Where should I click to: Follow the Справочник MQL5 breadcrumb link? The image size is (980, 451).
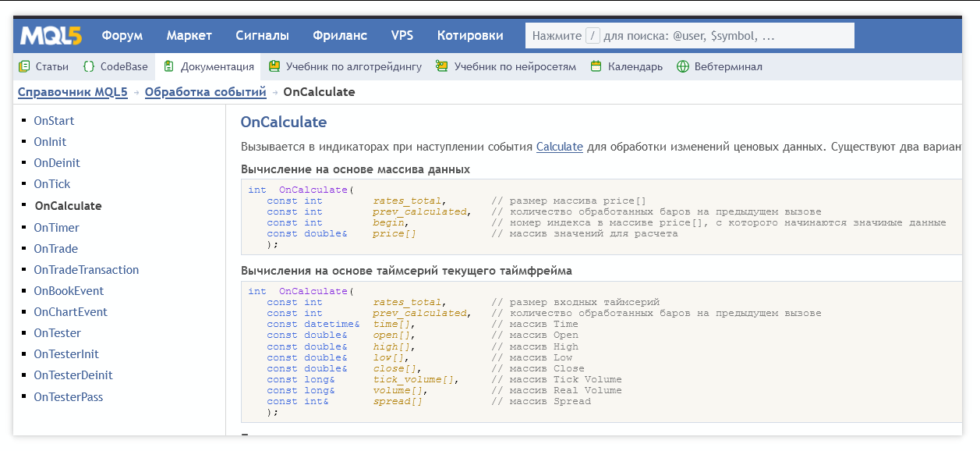click(73, 92)
